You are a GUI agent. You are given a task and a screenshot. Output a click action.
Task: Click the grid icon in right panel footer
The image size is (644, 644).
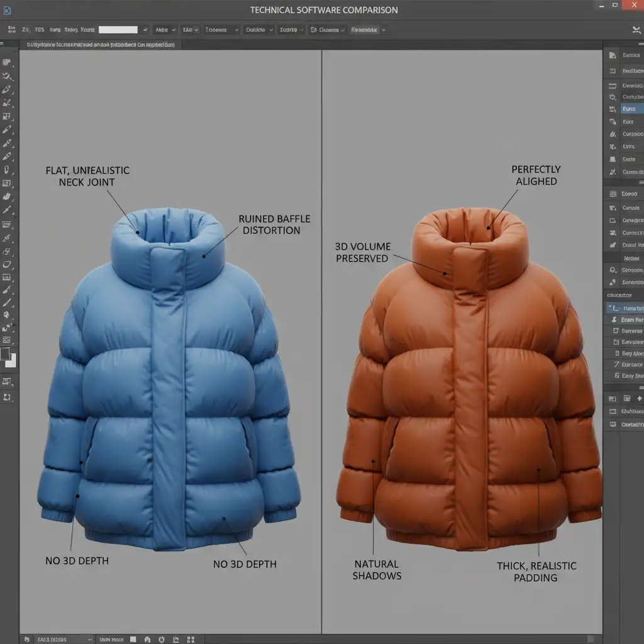pyautogui.click(x=627, y=398)
